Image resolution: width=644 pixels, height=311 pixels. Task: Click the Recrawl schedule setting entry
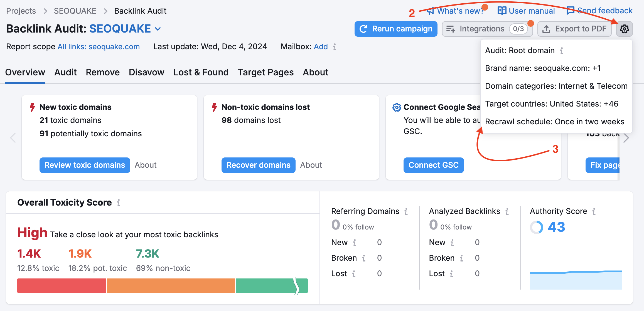click(x=554, y=122)
